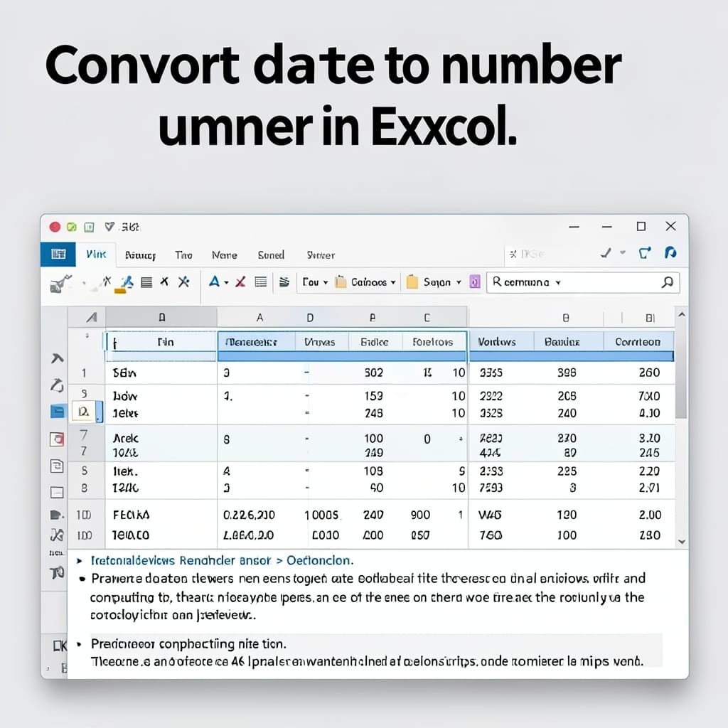This screenshot has height=728, width=728.
Task: Open the Sivter ribbon tab
Action: (321, 255)
